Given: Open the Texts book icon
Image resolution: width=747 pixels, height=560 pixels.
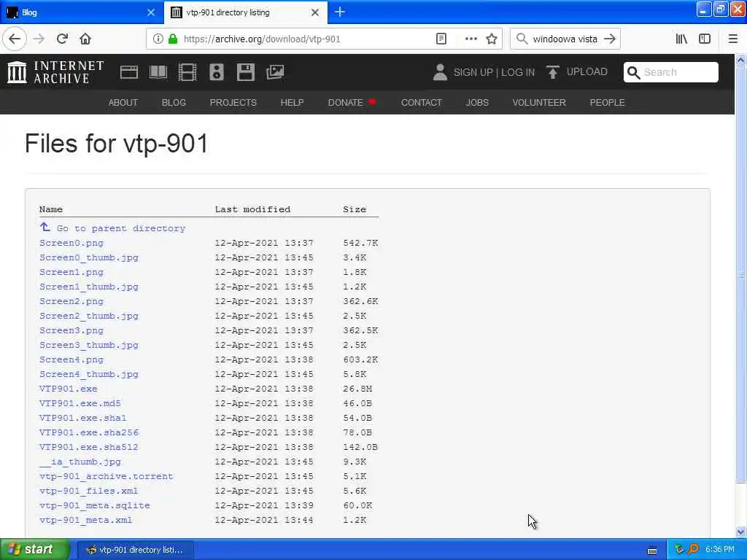Looking at the screenshot, I should pos(158,72).
